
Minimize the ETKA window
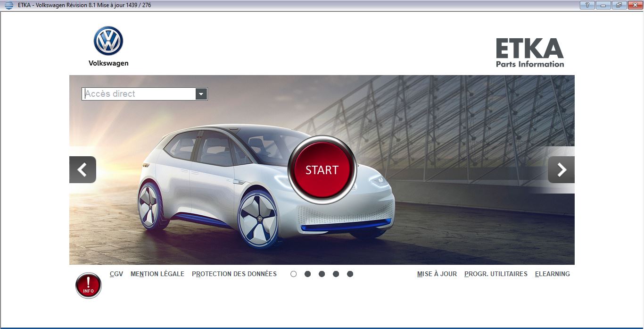point(603,5)
